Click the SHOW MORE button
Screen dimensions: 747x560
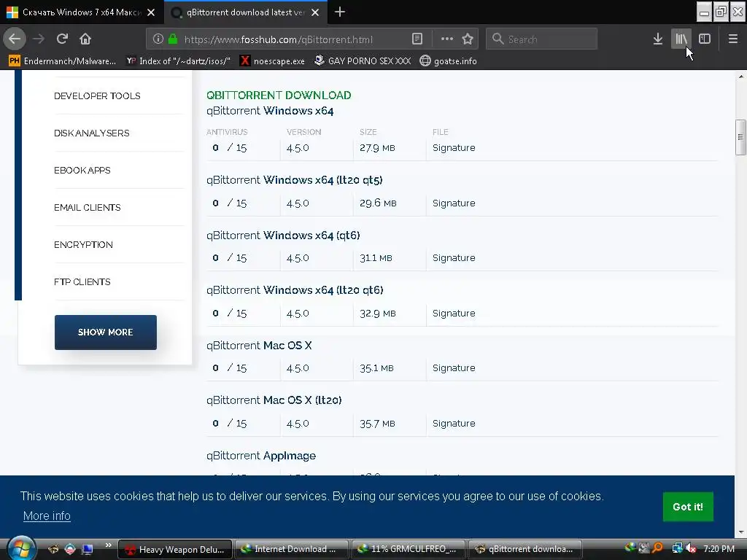tap(105, 332)
